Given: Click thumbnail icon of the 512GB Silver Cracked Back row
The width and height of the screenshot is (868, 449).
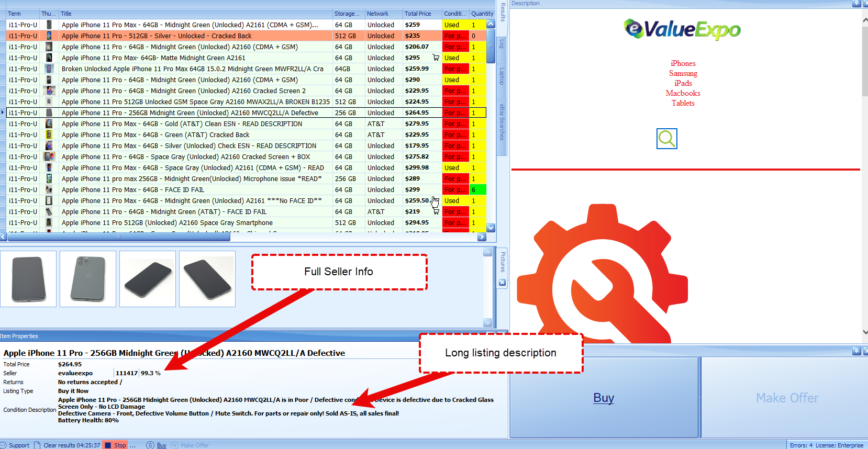Looking at the screenshot, I should click(x=49, y=36).
